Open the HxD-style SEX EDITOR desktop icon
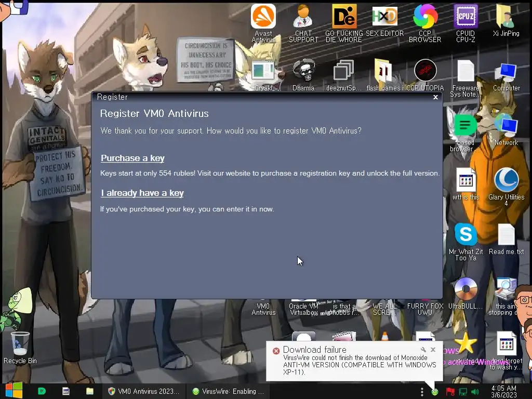 pos(384,20)
